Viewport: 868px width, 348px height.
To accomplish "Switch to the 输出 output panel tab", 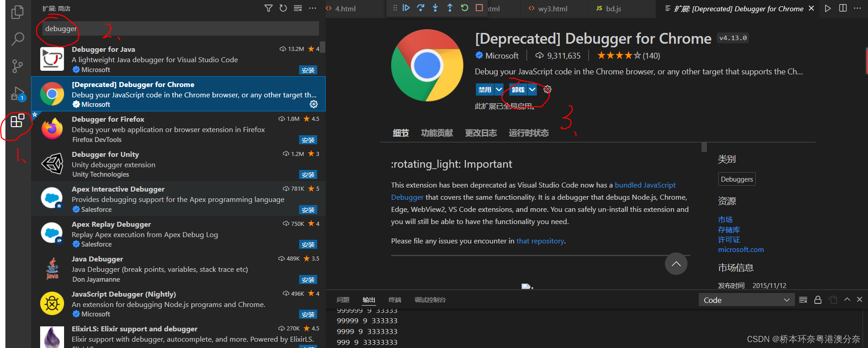I will [369, 300].
